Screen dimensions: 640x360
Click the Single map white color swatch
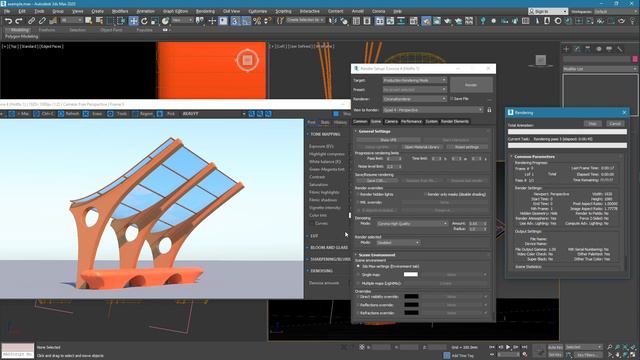[411, 275]
